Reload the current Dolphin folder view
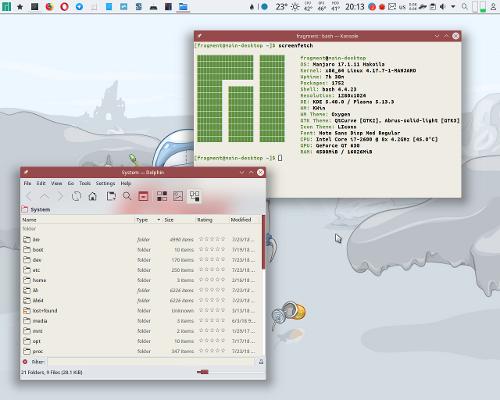 click(76, 196)
